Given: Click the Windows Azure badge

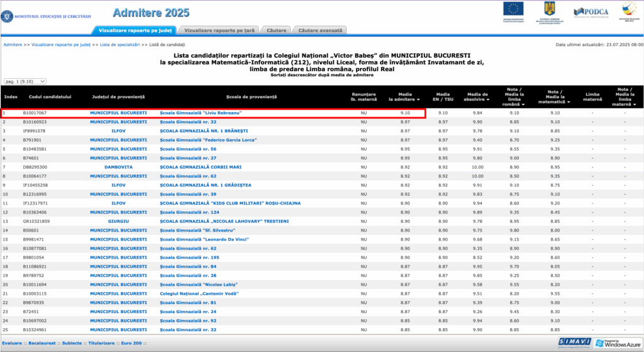Looking at the screenshot, I should tap(616, 342).
